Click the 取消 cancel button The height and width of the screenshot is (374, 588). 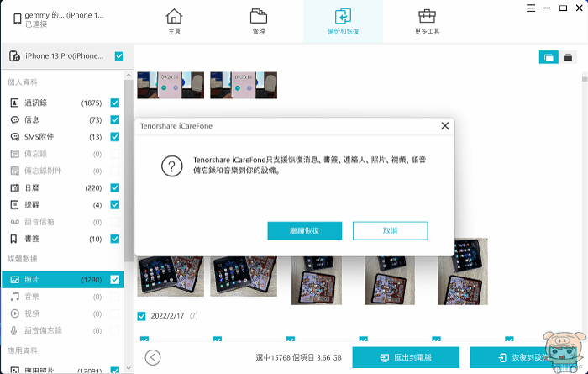390,230
